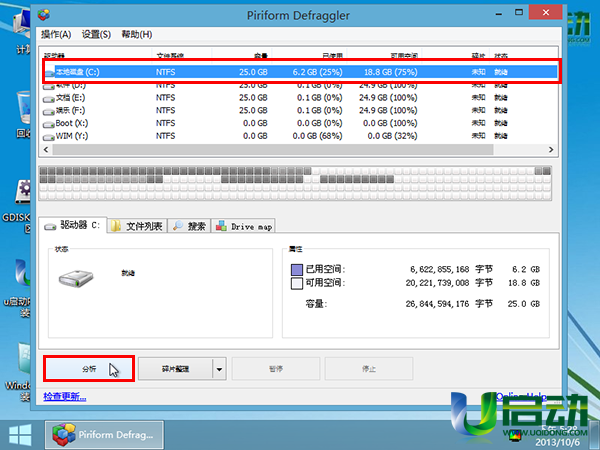Open the 操作(A) menu
The width and height of the screenshot is (600, 450).
[56, 34]
